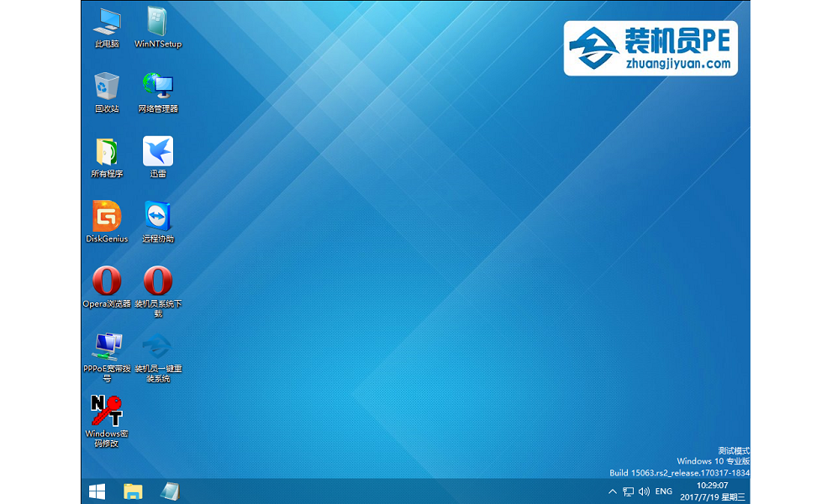Expand the hidden system tray icons chevron
The width and height of the screenshot is (832, 504).
[613, 491]
